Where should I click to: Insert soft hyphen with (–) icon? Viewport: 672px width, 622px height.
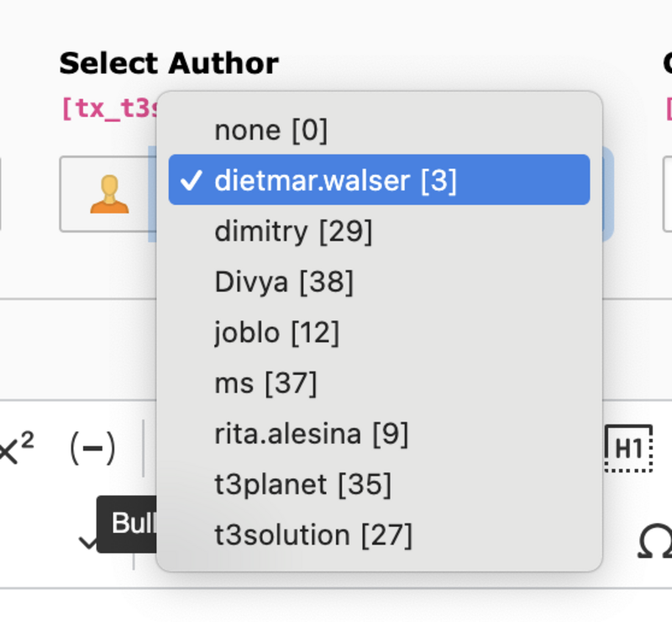click(x=92, y=448)
